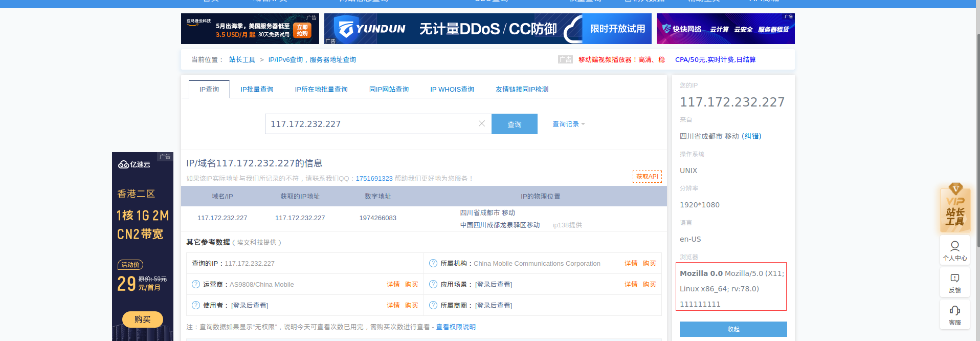Image resolution: width=980 pixels, height=341 pixels.
Task: Switch to the IP查询 tab
Action: [209, 89]
